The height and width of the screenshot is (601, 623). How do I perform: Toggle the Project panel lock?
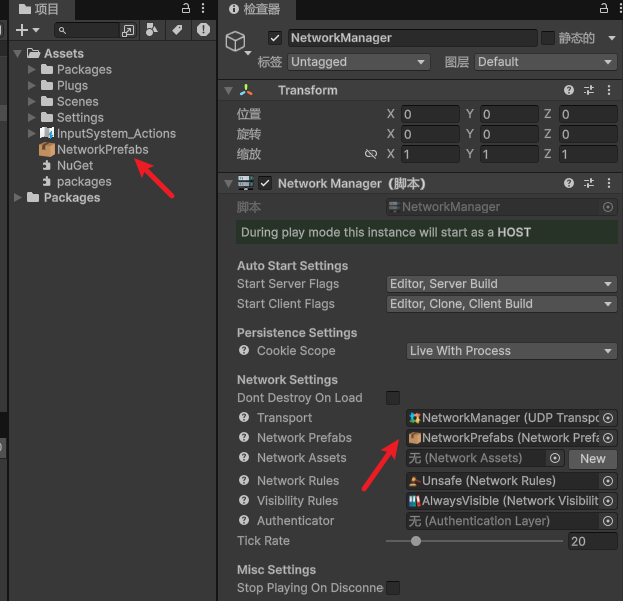pos(186,8)
